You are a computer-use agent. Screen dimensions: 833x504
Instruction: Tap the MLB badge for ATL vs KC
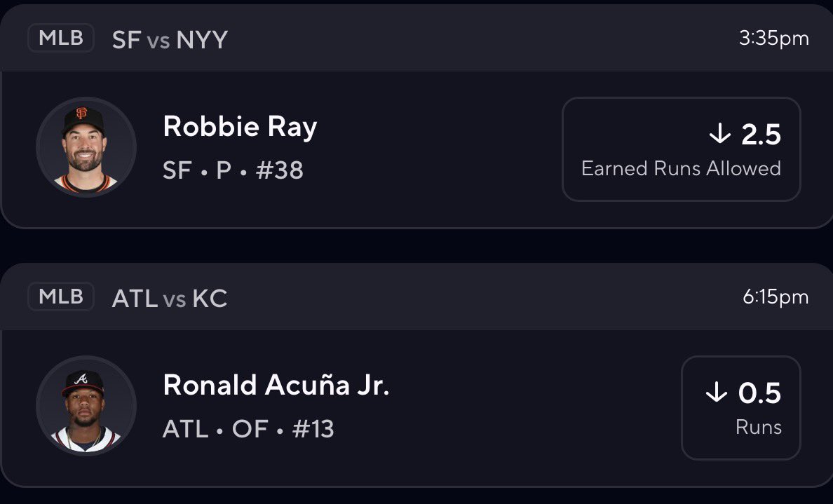coord(60,297)
